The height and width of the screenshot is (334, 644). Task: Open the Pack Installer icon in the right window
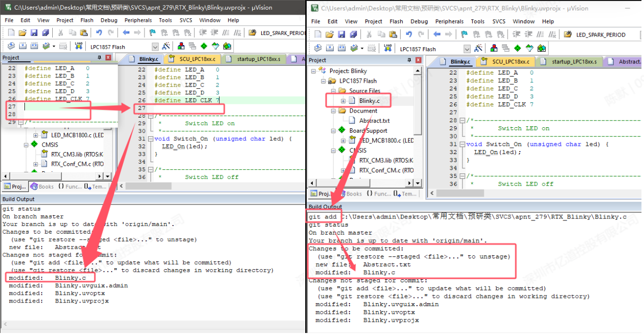tap(541, 49)
